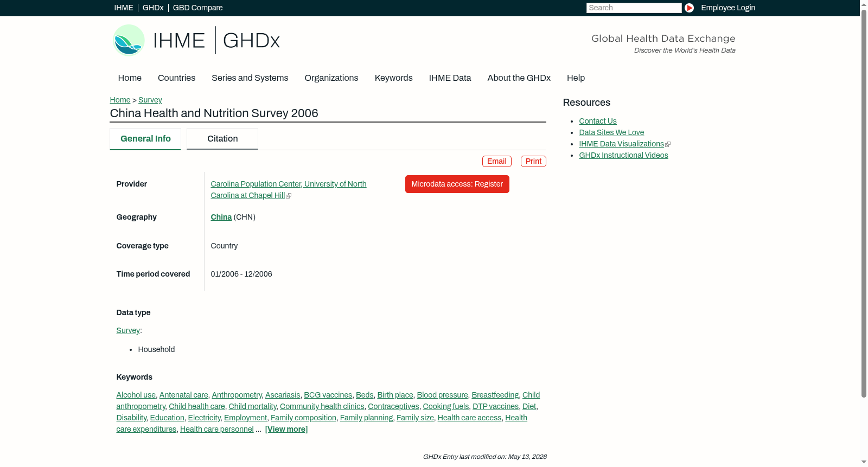The image size is (868, 467).
Task: Open the Employee Login link
Action: [728, 8]
